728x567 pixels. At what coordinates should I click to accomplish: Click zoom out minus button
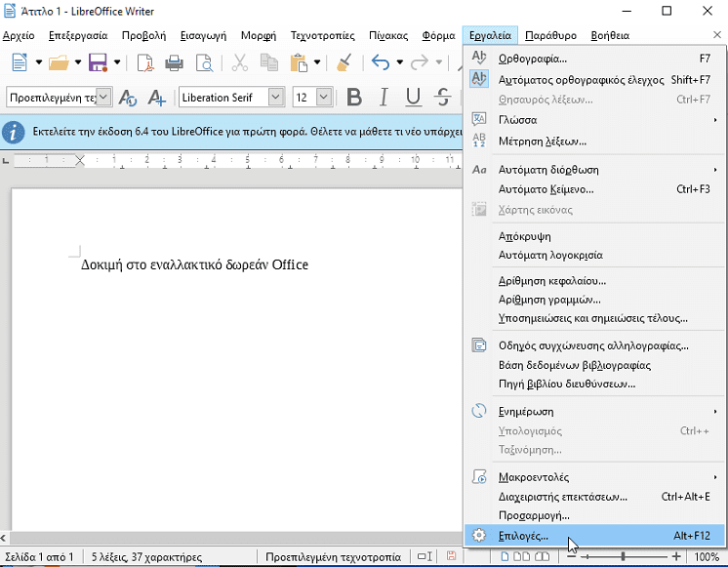pos(572,556)
